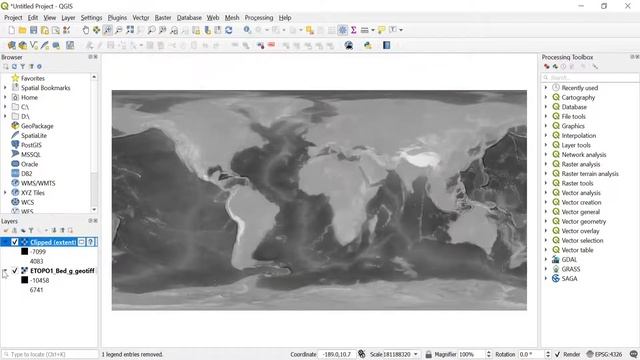The width and height of the screenshot is (640, 360).
Task: Expand the Home node in Browser
Action: [x=5, y=97]
